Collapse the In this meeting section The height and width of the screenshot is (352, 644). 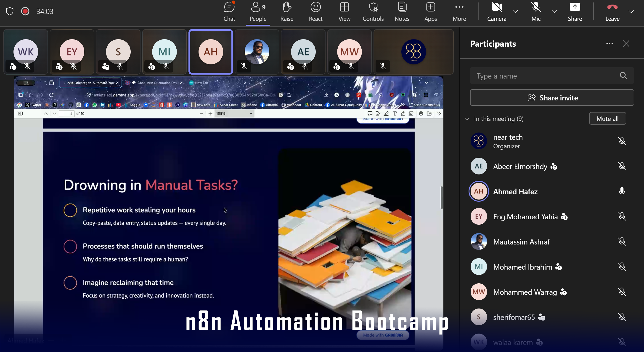tap(467, 119)
